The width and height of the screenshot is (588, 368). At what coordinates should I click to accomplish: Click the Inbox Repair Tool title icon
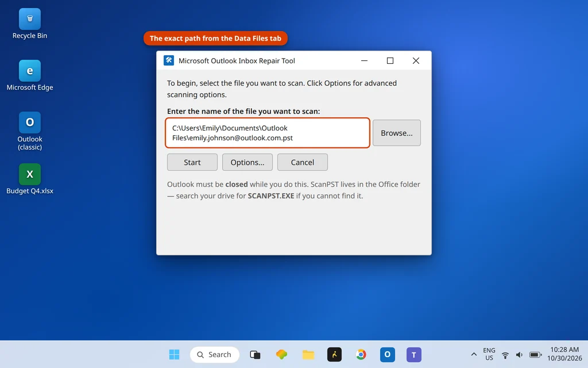point(169,60)
